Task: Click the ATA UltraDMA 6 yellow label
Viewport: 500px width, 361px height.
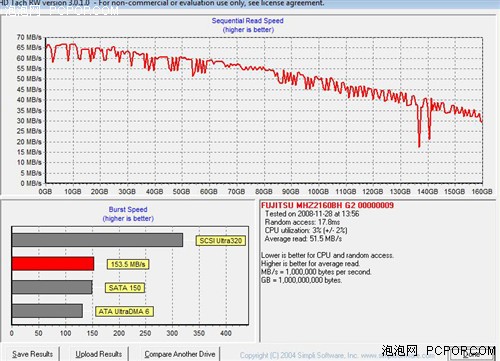Action: (x=124, y=311)
